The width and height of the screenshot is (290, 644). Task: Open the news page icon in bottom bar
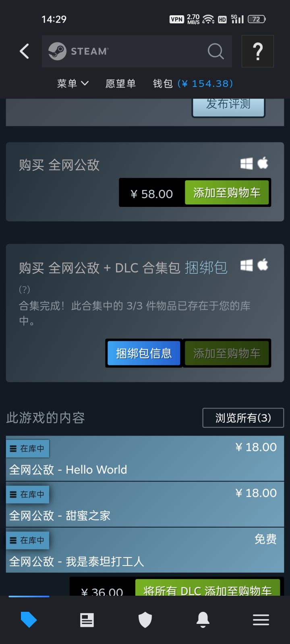(x=87, y=620)
